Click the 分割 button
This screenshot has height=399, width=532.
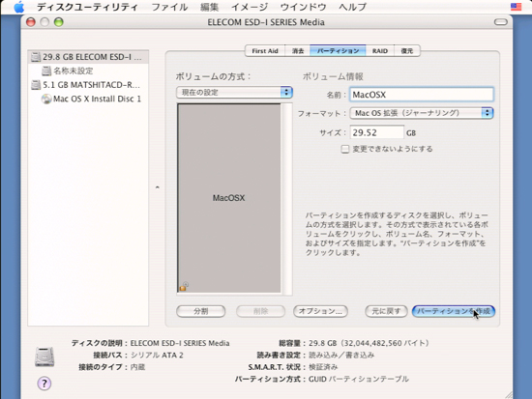pos(200,311)
